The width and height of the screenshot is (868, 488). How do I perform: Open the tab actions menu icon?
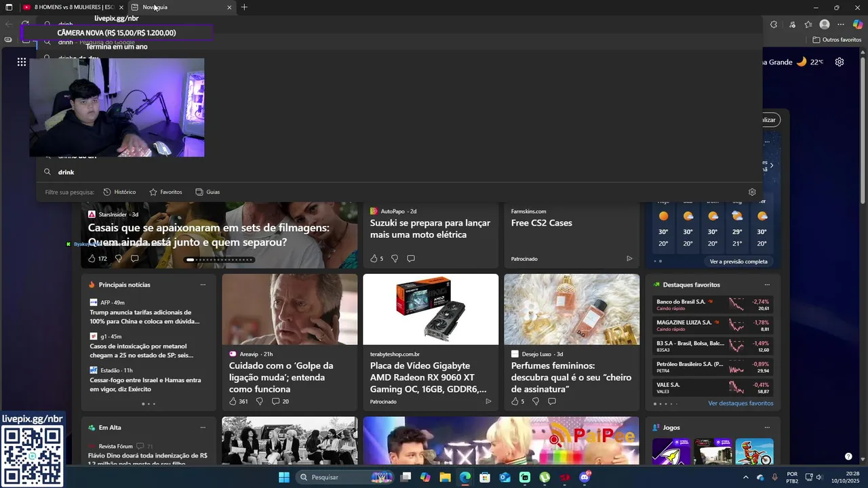pyautogui.click(x=9, y=7)
